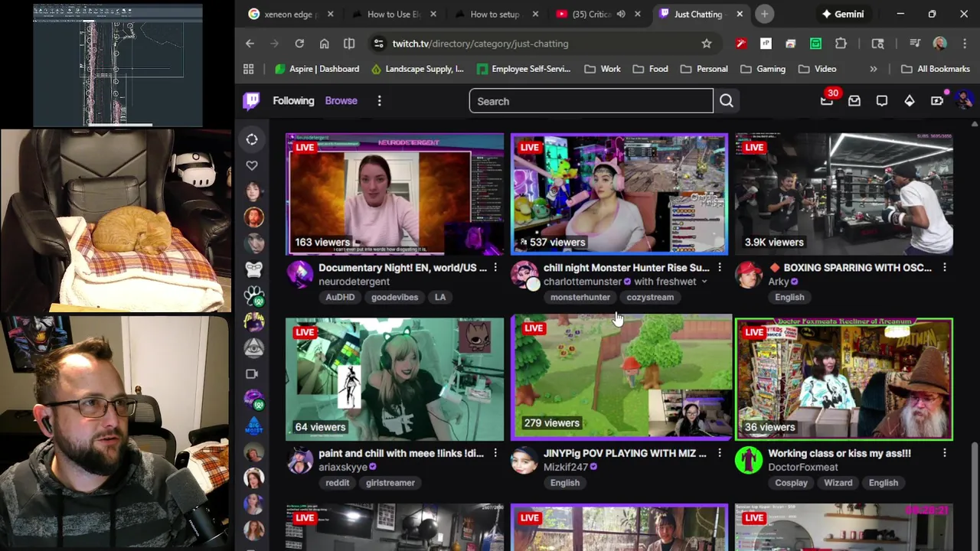
Task: Open the Twitch whispers chat bubble icon
Action: point(882,101)
